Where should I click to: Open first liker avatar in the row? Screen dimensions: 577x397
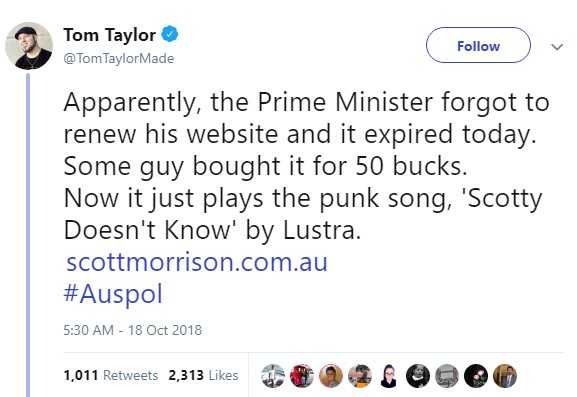click(273, 376)
